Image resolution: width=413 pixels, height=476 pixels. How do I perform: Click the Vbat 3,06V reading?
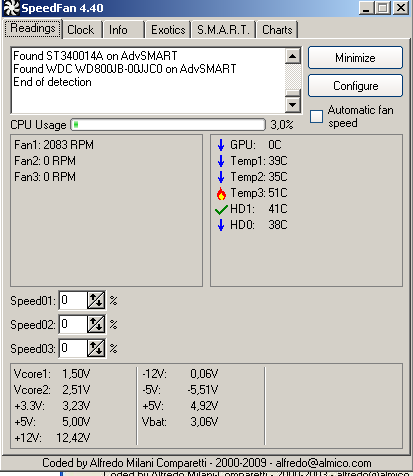180,422
